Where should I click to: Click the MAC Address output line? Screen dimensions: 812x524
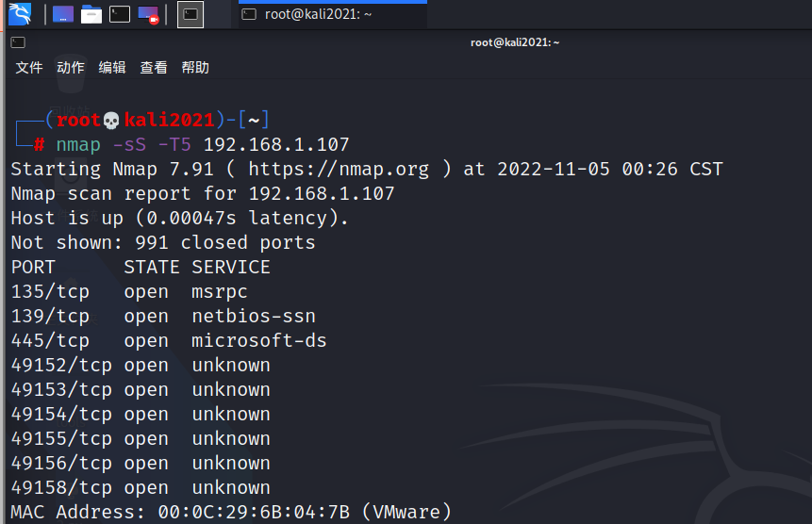pos(231,513)
